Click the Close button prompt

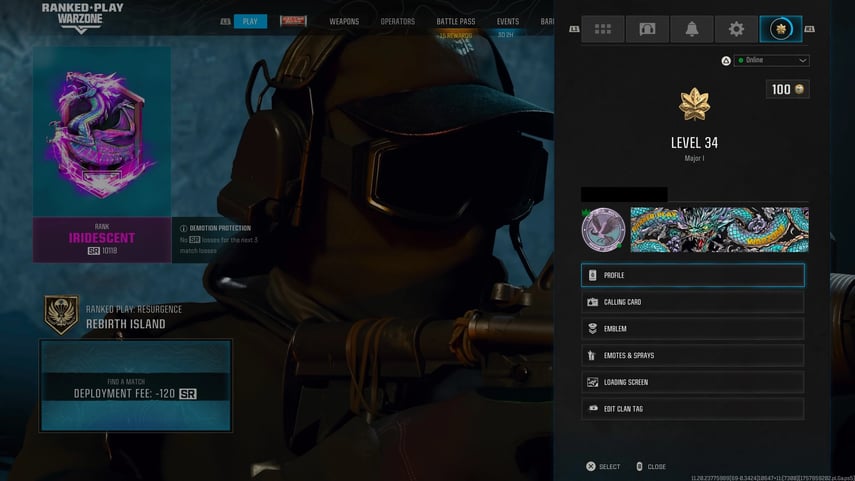click(x=651, y=466)
